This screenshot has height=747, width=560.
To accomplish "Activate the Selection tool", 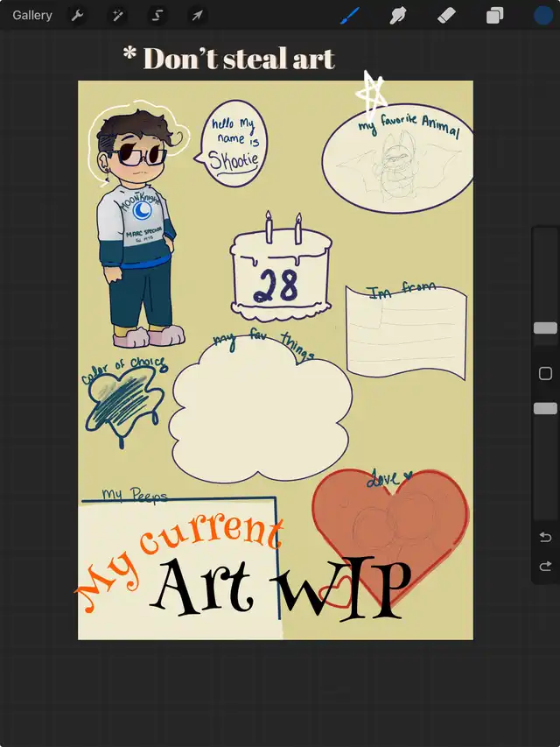I will (x=157, y=15).
